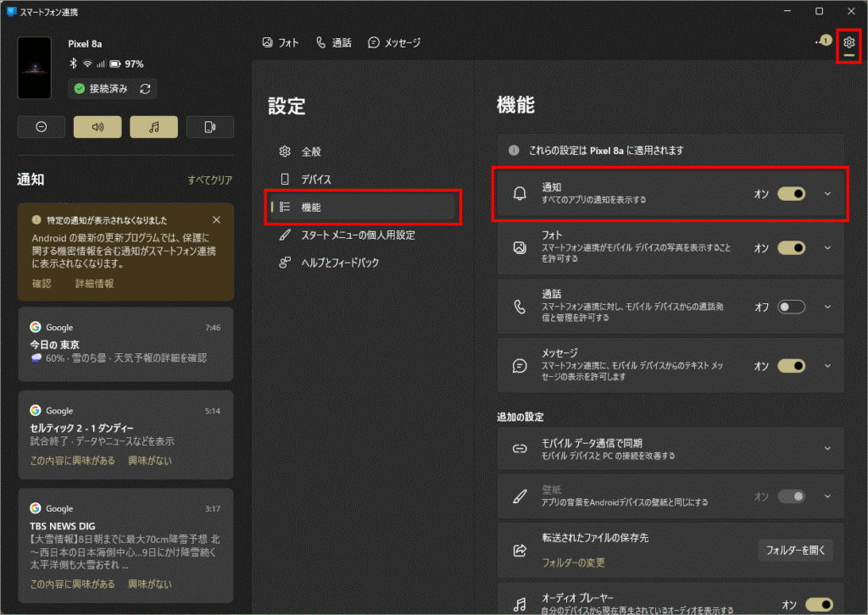This screenshot has height=615, width=868.
Task: Click the フォルダーの変更 link
Action: (573, 562)
